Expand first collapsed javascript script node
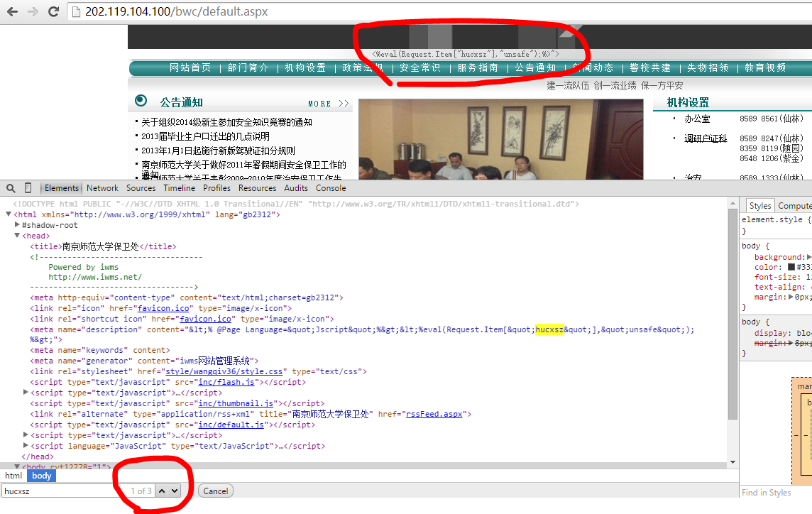Screen dimensions: 812x514 (x=26, y=393)
